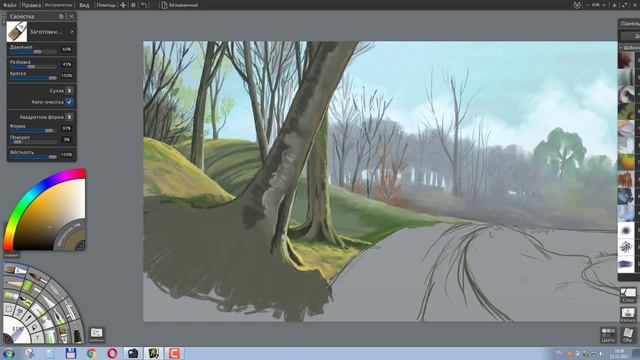This screenshot has height=360, width=640.
Task: Click the Opera icon on the taskbar
Action: pos(112,353)
